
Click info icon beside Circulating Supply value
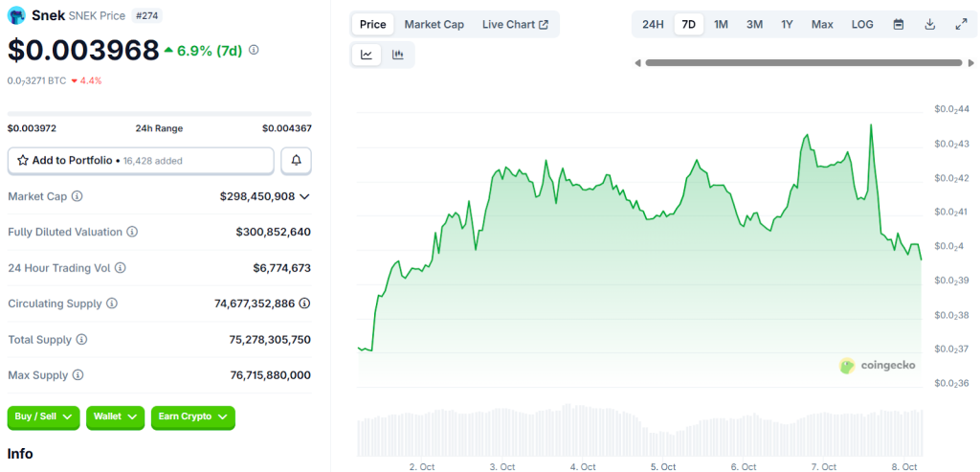pyautogui.click(x=304, y=303)
